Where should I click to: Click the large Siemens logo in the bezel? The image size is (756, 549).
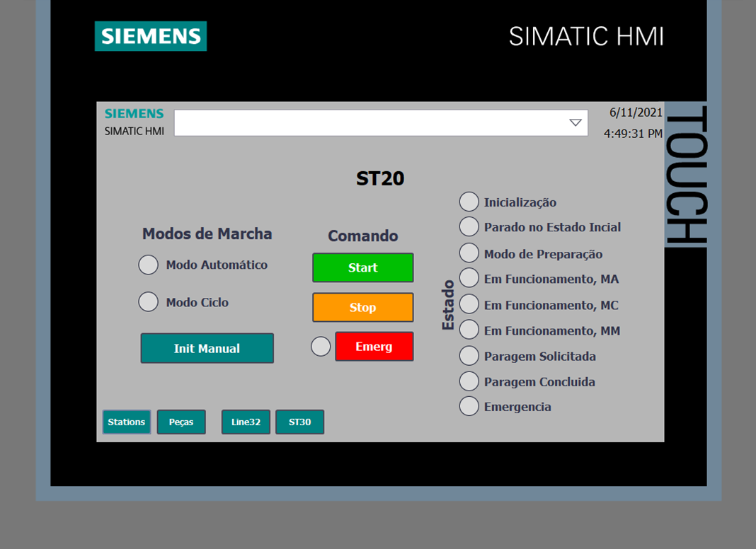[151, 36]
